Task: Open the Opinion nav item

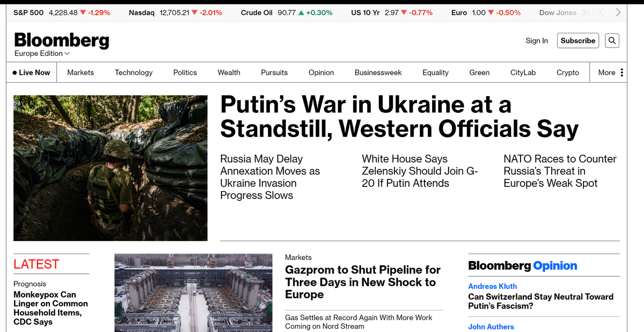Action: 321,73
